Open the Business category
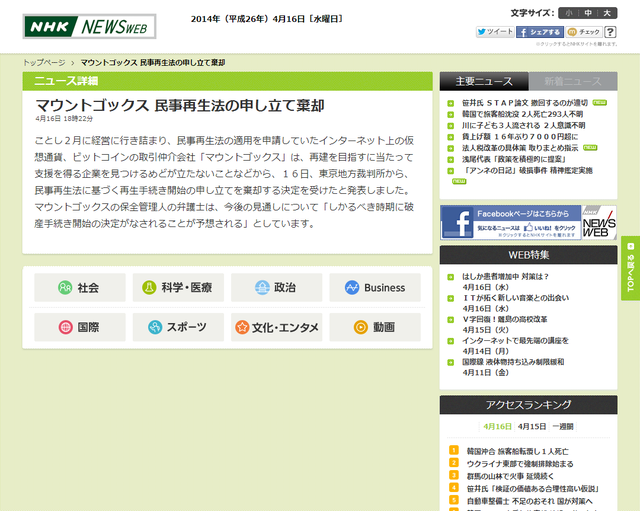The width and height of the screenshot is (640, 511). pyautogui.click(x=375, y=287)
